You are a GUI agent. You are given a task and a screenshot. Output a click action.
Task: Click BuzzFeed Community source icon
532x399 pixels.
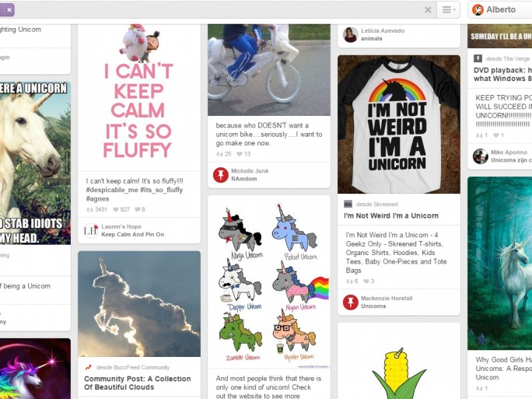[x=89, y=367]
